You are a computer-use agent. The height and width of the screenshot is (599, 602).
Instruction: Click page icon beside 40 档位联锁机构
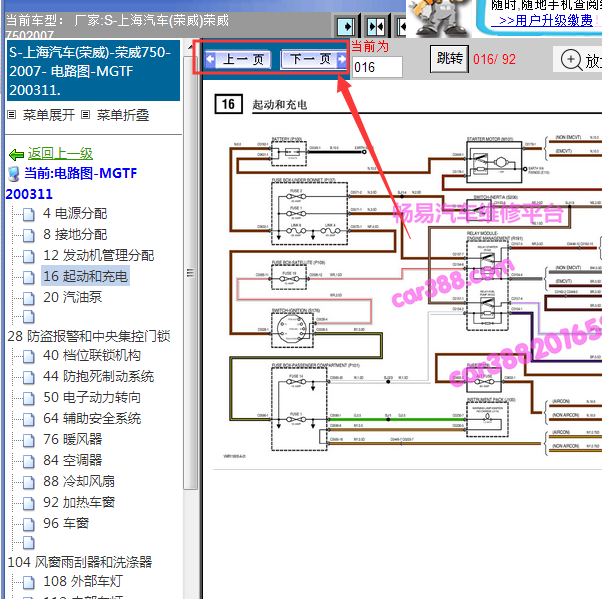29,357
